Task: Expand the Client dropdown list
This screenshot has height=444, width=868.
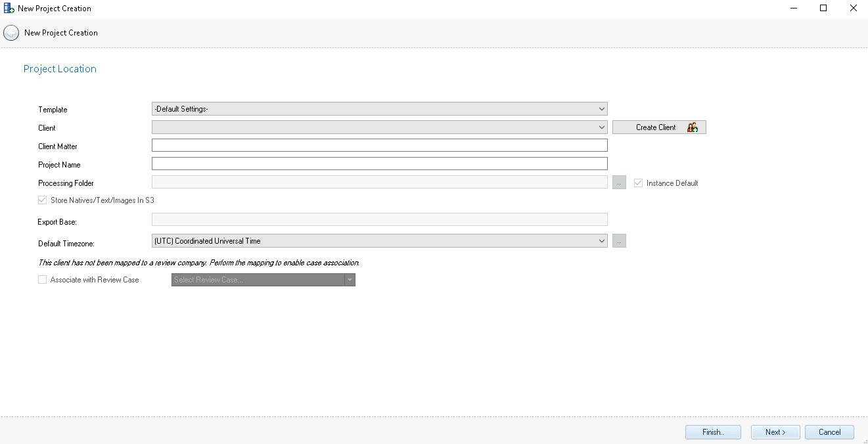Action: tap(379, 127)
